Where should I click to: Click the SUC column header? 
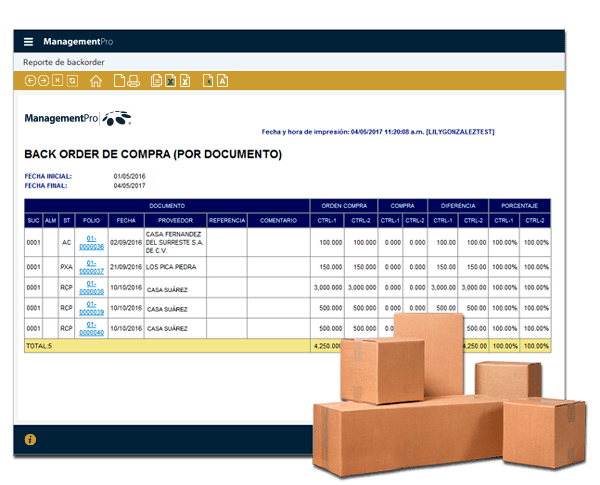pos(34,220)
